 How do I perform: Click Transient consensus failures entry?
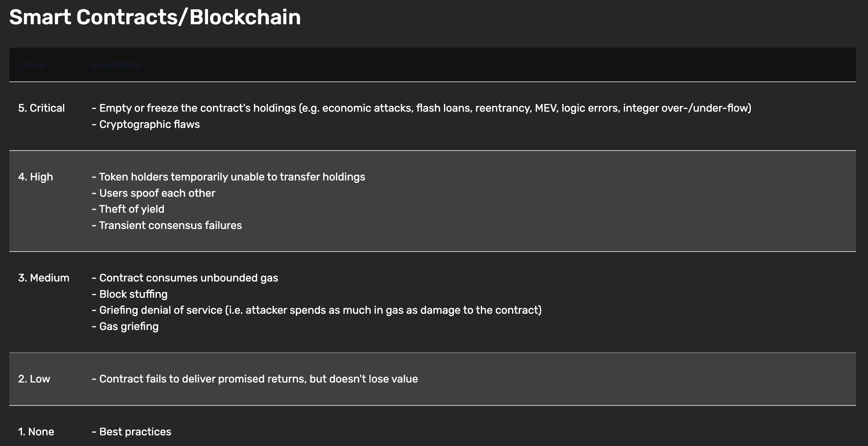167,225
